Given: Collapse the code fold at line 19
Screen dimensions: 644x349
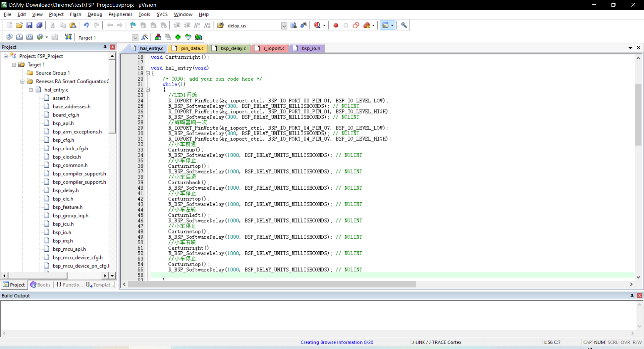Looking at the screenshot, I should 148,73.
